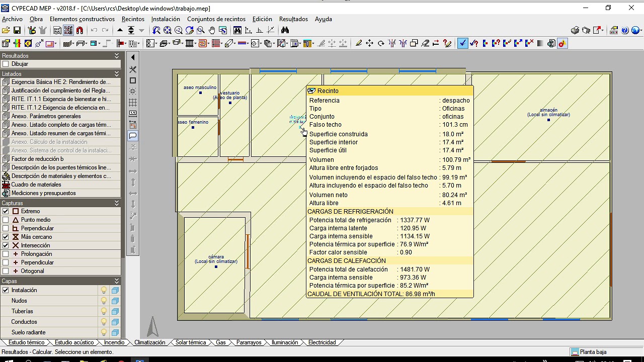Collapse the Listados panel

pyautogui.click(x=117, y=74)
